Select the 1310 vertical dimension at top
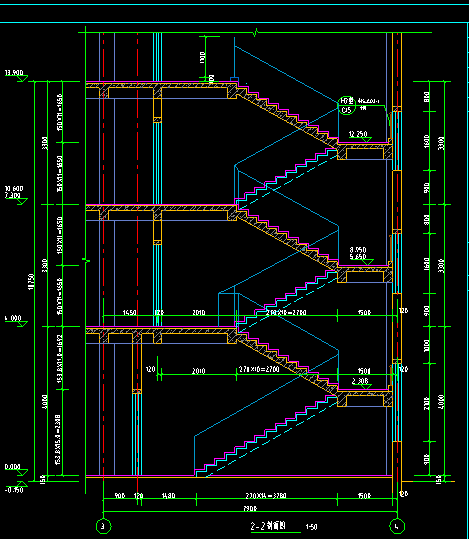 (x=202, y=57)
